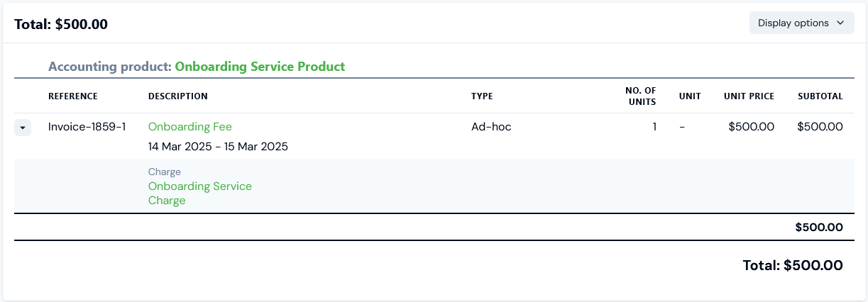Click the Unit Price column header

[749, 96]
